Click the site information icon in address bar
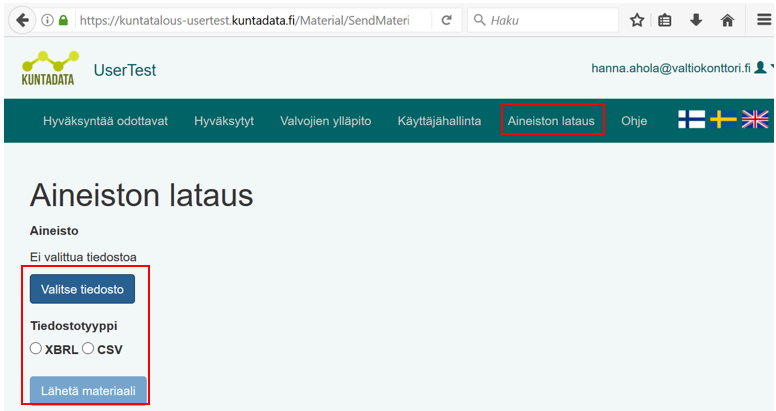This screenshot has height=411, width=776. coord(47,20)
